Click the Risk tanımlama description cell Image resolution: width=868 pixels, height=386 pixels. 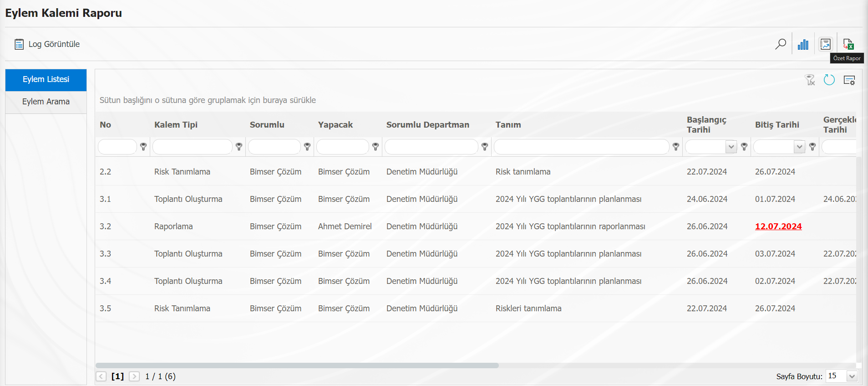523,172
